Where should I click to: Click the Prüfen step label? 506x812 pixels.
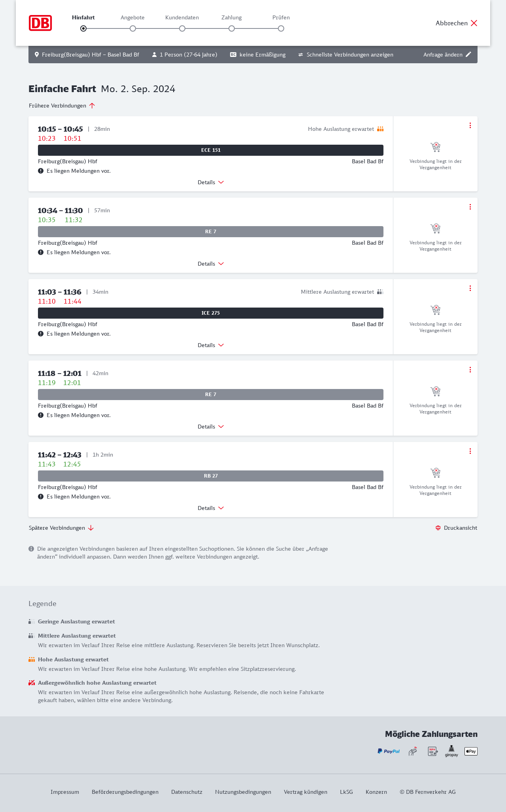pyautogui.click(x=281, y=17)
